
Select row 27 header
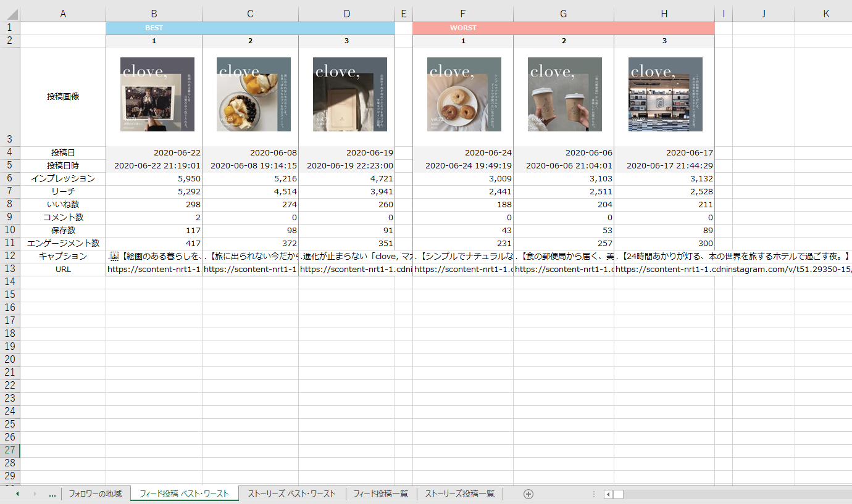10,450
